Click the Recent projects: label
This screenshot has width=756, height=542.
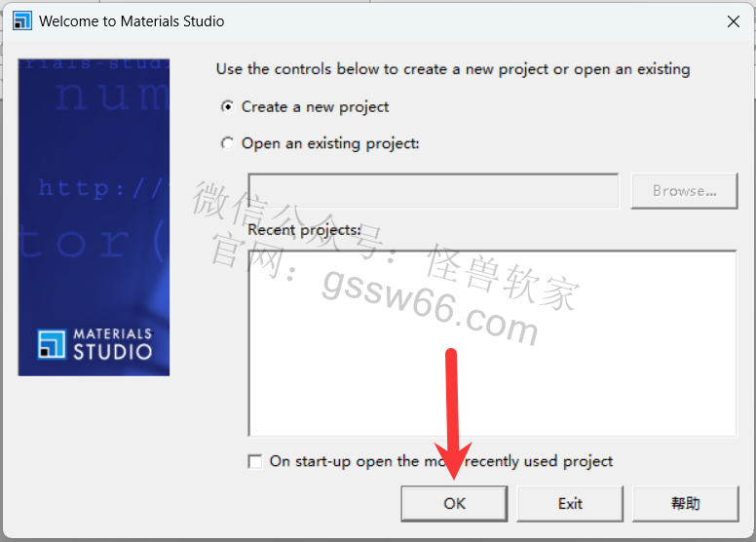coord(304,230)
